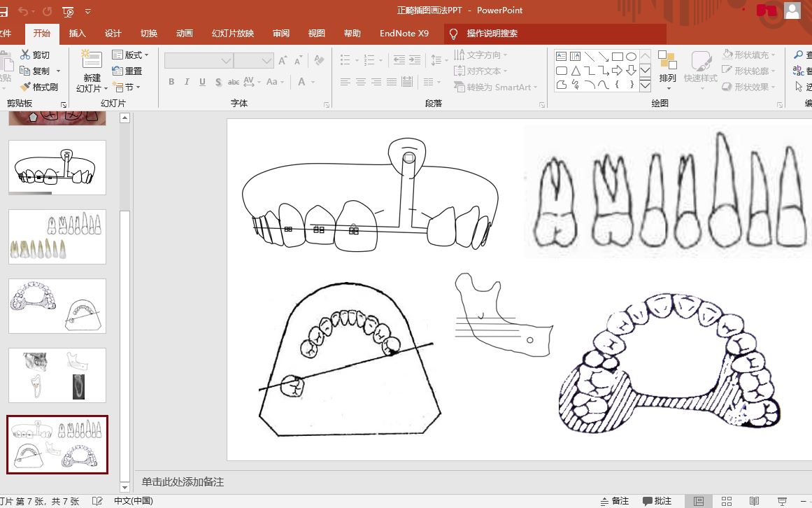Viewport: 812px width, 508px height.
Task: Toggle the Comments (批注) pane
Action: point(657,501)
